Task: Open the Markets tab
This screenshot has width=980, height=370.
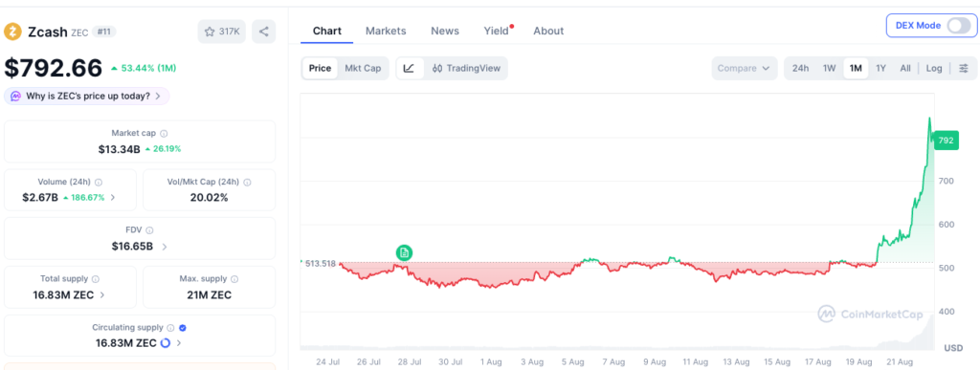Action: tap(386, 31)
